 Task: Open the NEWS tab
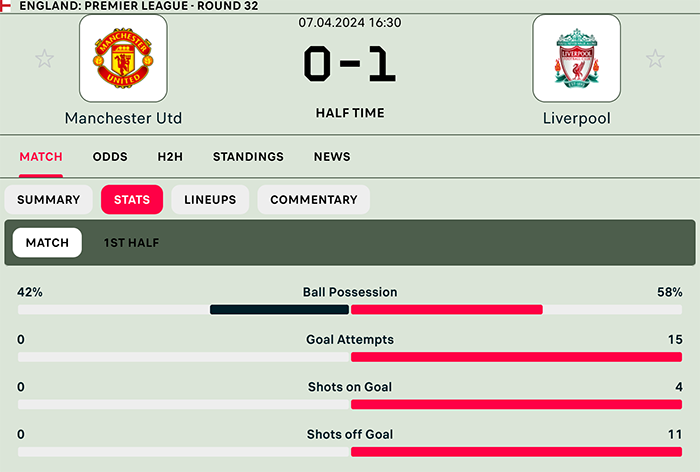332,157
